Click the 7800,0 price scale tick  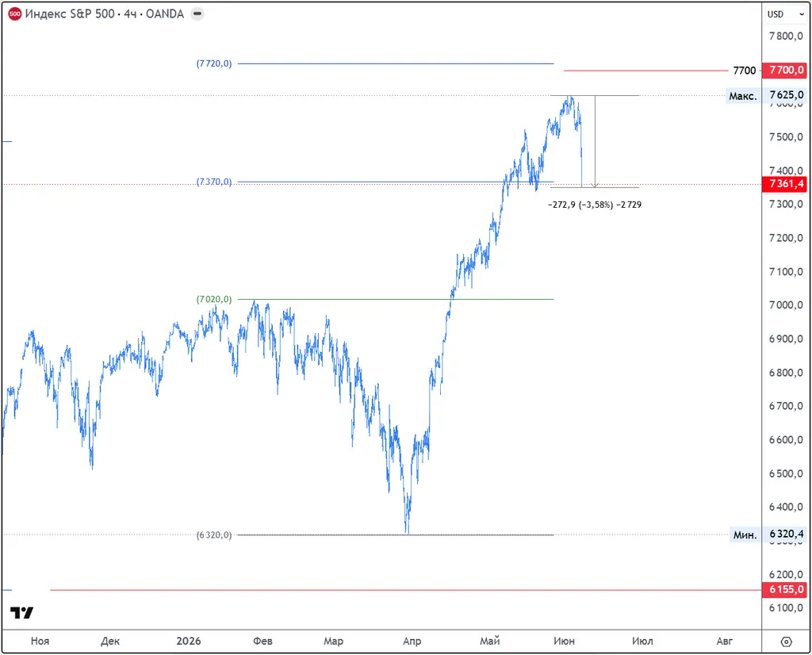click(x=786, y=36)
